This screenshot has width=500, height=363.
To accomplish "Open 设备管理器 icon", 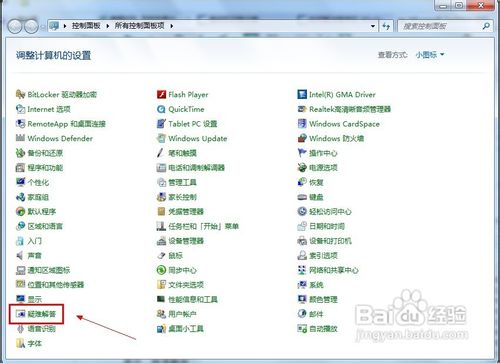I will 161,241.
